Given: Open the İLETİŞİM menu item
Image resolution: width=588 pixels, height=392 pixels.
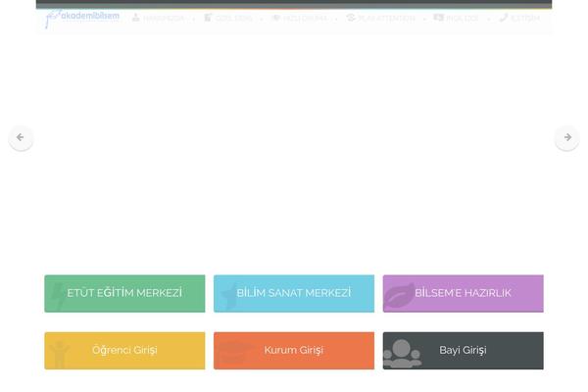Looking at the screenshot, I should pos(519,18).
